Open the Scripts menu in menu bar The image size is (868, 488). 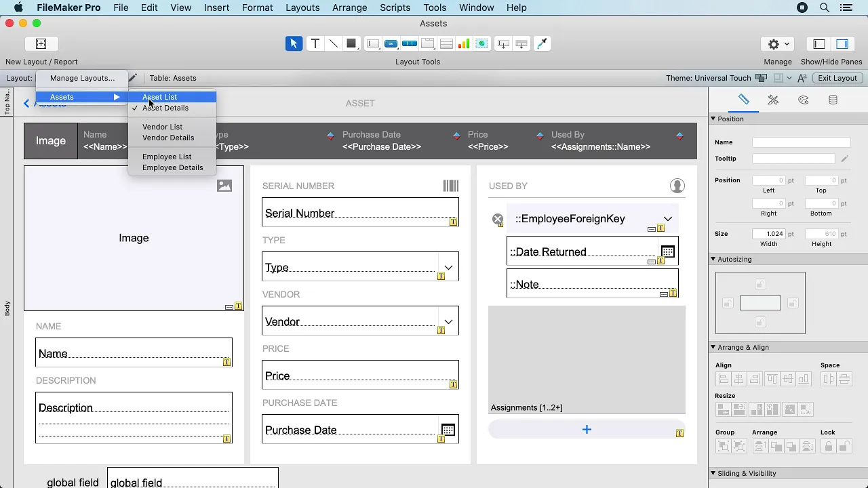pyautogui.click(x=395, y=7)
